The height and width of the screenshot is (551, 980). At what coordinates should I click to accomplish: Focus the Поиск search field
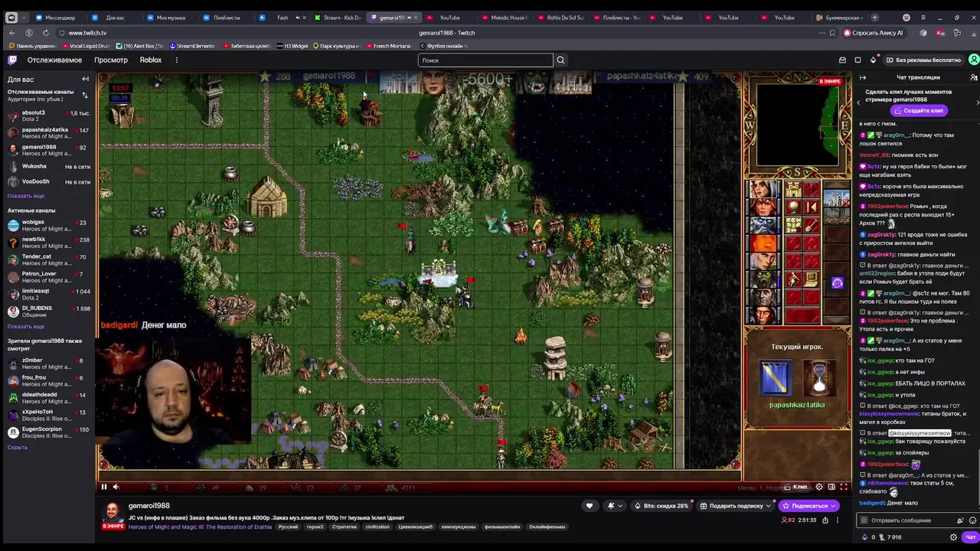[x=485, y=60]
